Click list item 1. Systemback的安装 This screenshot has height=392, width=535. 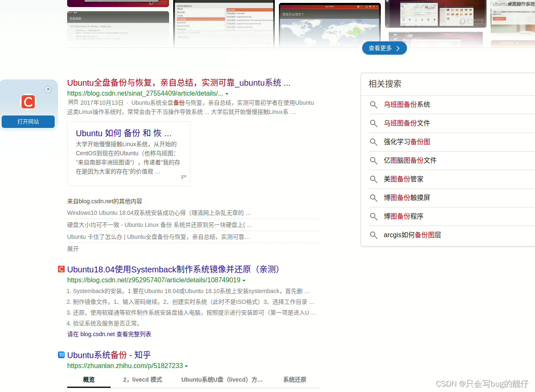(188, 291)
